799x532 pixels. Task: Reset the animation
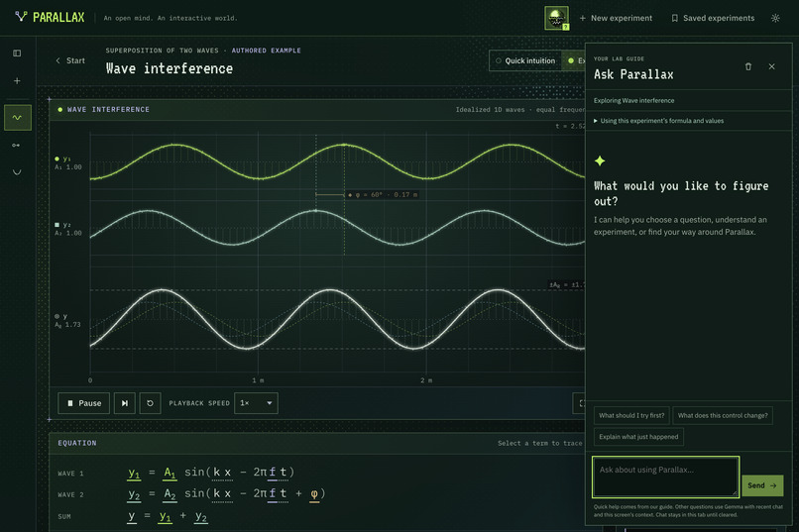150,403
